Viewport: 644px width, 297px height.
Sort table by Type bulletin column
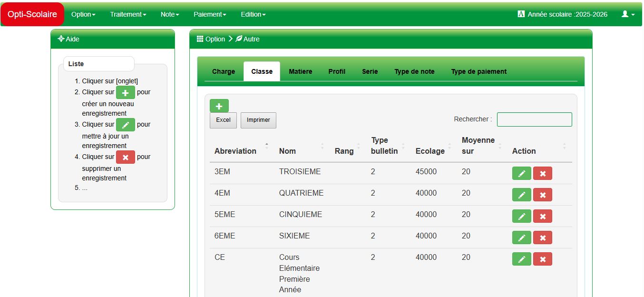(389, 146)
